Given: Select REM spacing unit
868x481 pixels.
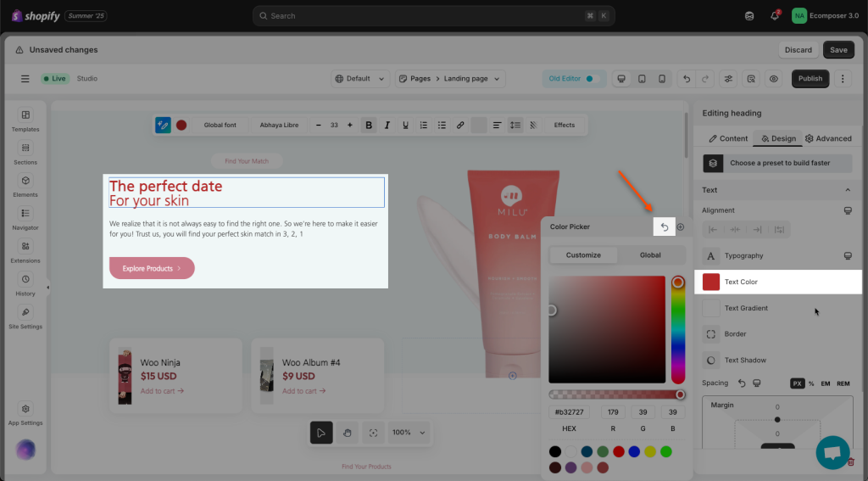Looking at the screenshot, I should pos(843,383).
